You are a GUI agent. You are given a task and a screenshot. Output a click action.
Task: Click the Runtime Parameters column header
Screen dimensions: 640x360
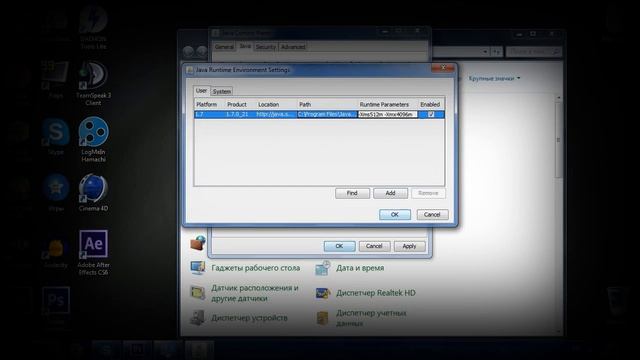[388, 104]
